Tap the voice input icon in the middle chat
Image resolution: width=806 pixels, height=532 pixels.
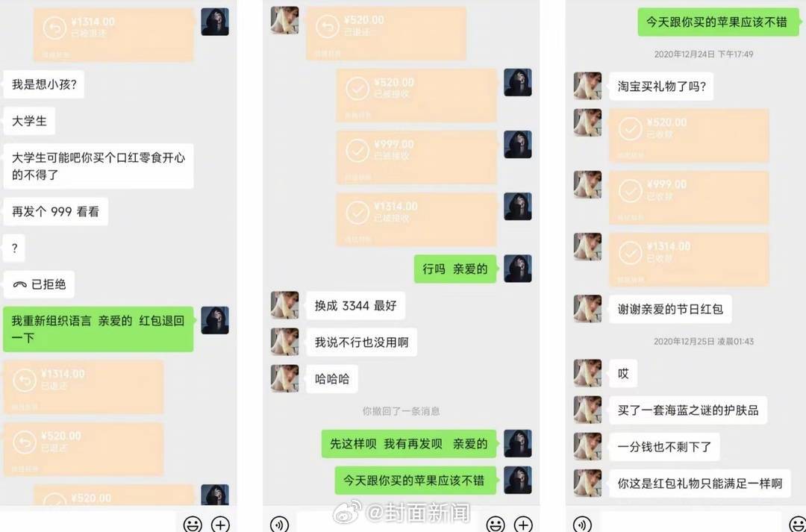click(x=279, y=525)
